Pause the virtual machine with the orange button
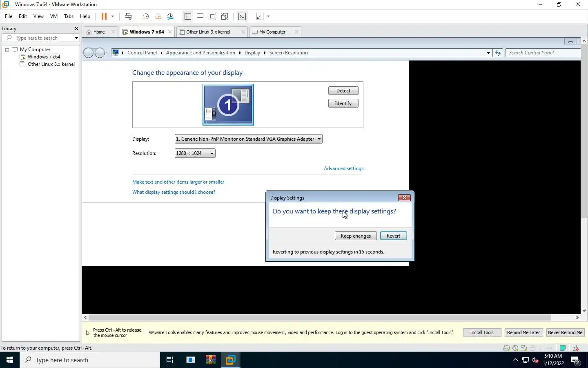 [104, 16]
